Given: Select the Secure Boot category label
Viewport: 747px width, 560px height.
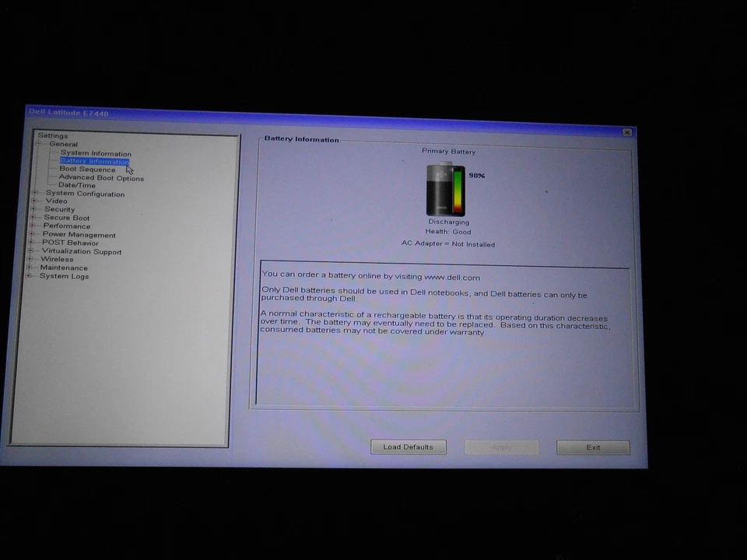Looking at the screenshot, I should [x=66, y=218].
